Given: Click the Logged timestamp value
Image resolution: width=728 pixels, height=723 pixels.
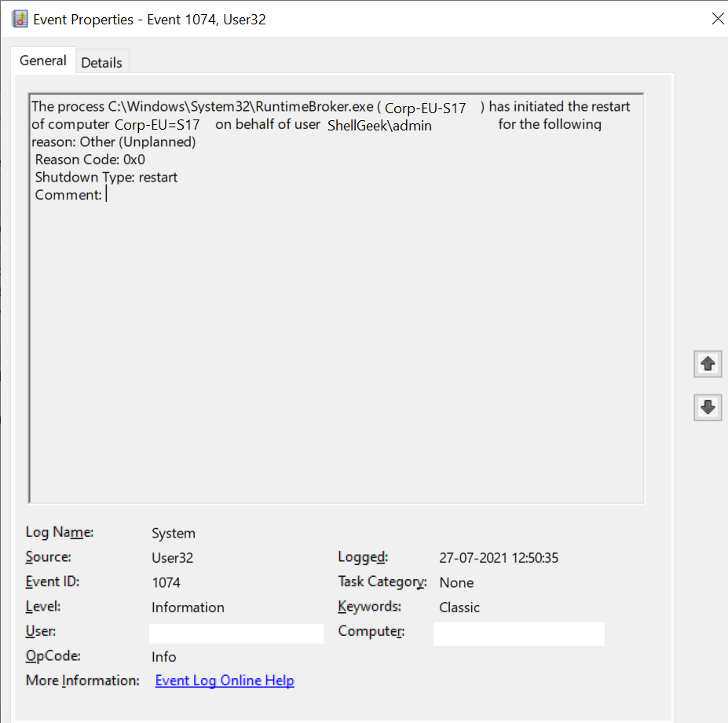Looking at the screenshot, I should tap(499, 557).
